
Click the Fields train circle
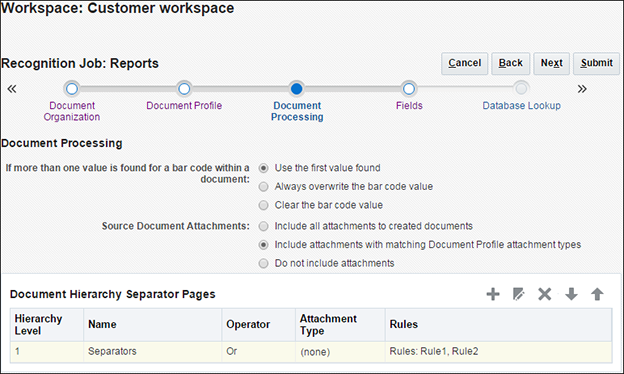pyautogui.click(x=409, y=89)
